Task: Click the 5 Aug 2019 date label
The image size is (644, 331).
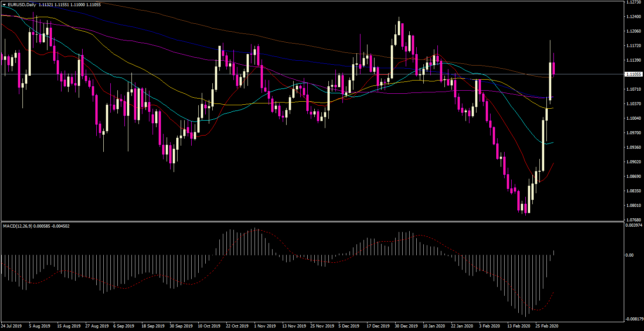Action: 40,327
